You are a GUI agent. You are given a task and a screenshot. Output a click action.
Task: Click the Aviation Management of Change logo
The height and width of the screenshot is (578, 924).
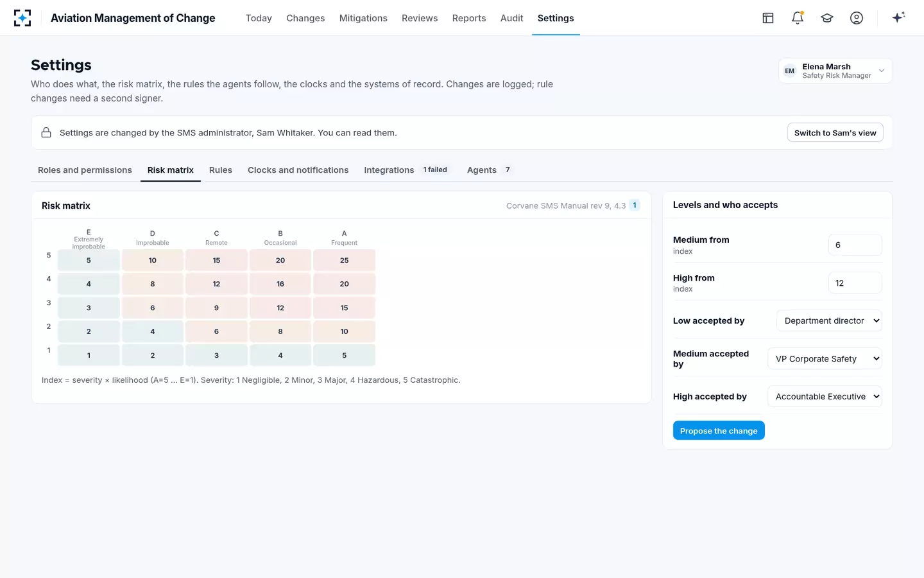click(22, 18)
